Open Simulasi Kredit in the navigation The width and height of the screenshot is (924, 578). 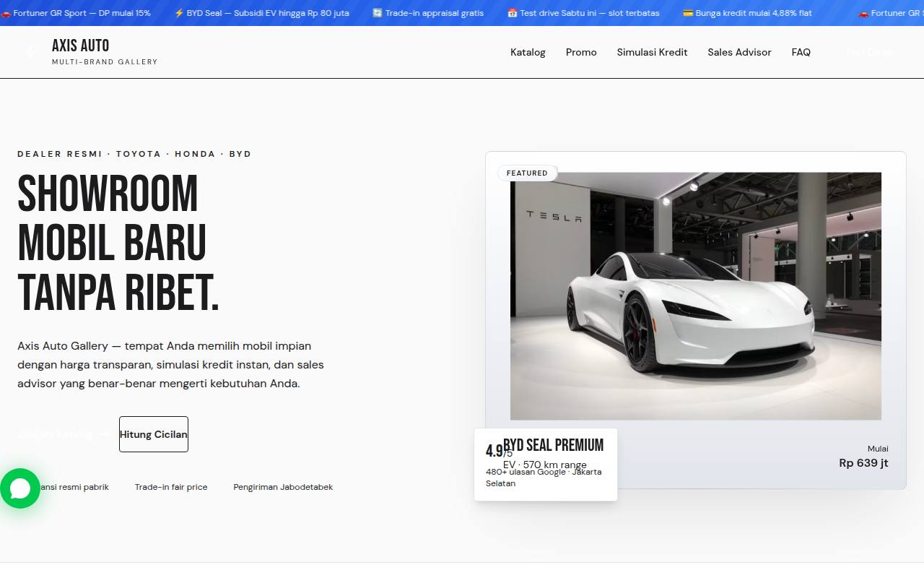pos(652,52)
